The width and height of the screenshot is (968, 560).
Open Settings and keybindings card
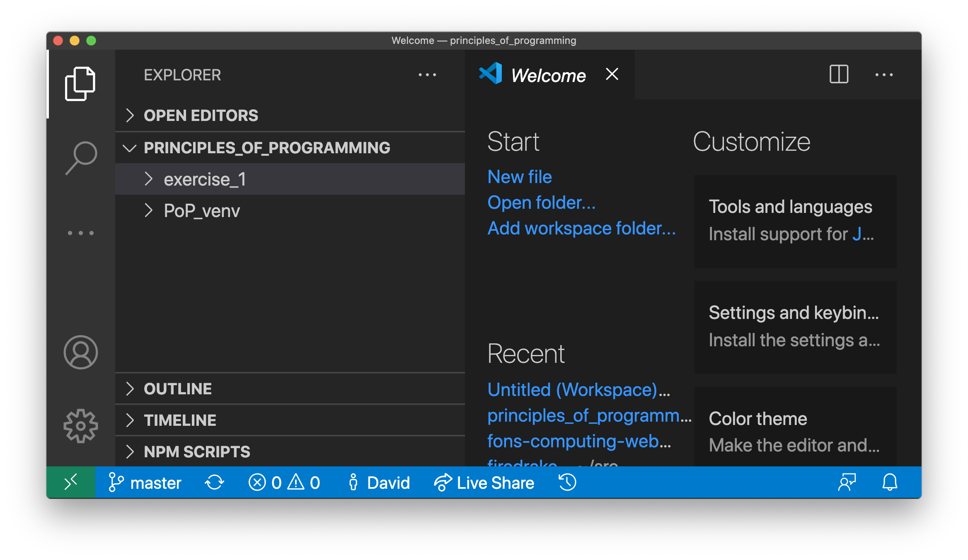click(x=795, y=327)
